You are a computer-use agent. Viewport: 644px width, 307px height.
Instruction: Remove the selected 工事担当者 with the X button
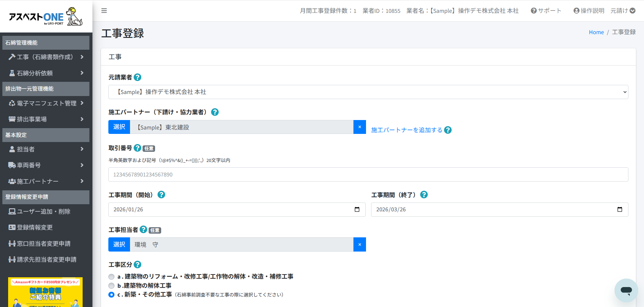point(360,245)
